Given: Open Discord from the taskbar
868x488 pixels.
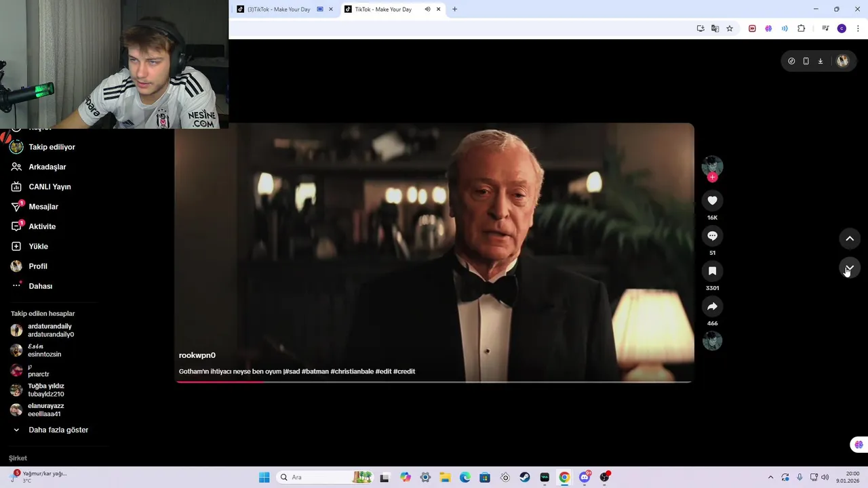Looking at the screenshot, I should (x=585, y=477).
